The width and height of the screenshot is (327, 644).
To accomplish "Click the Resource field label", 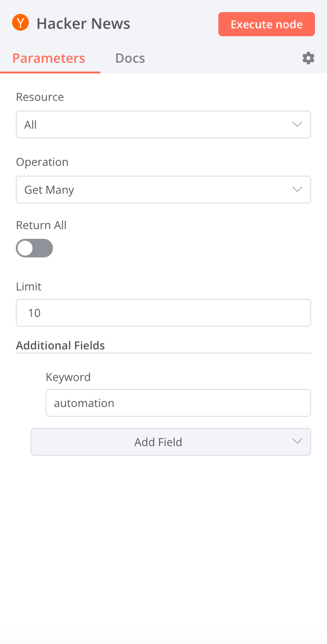I will pyautogui.click(x=40, y=97).
